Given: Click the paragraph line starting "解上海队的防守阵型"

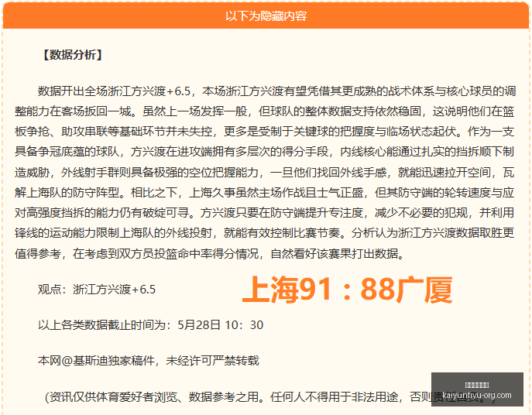Looking at the screenshot, I should click(265, 192).
